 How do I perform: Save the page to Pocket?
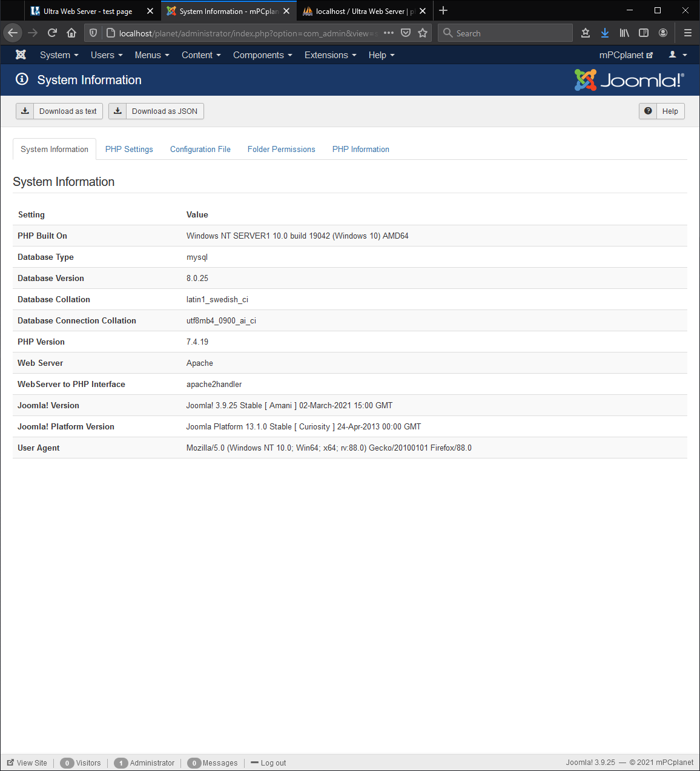tap(406, 33)
